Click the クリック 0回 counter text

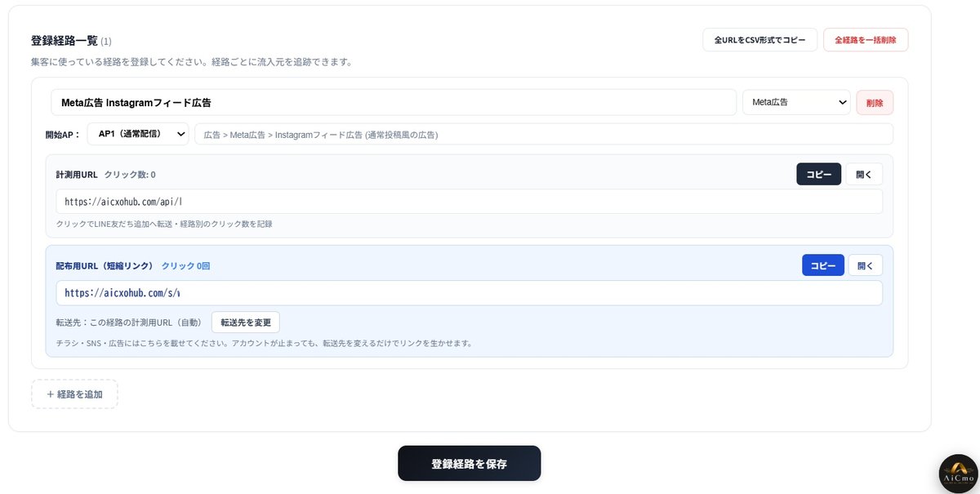coord(186,266)
